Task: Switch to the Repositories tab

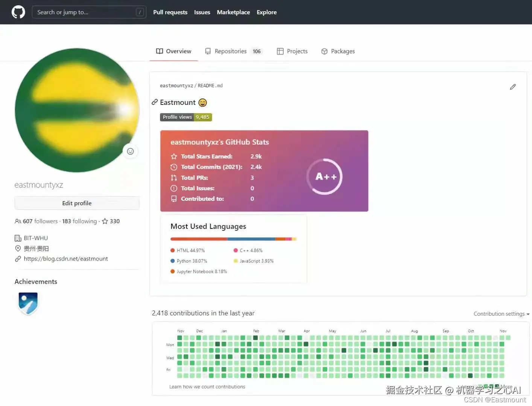Action: point(233,51)
